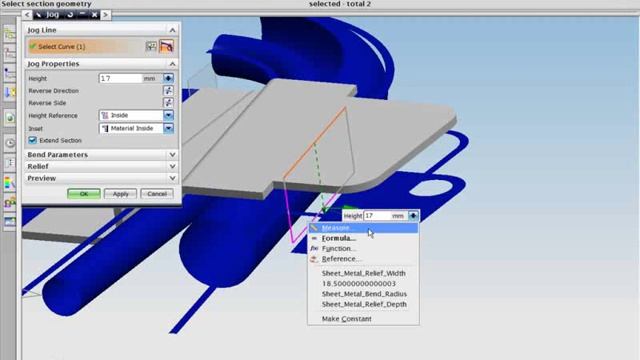Click the 'selected - total 2' status text
Image resolution: width=640 pixels, height=360 pixels.
(x=340, y=4)
